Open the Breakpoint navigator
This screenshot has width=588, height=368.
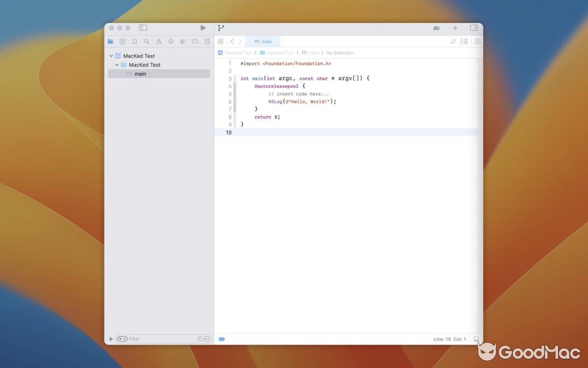195,41
